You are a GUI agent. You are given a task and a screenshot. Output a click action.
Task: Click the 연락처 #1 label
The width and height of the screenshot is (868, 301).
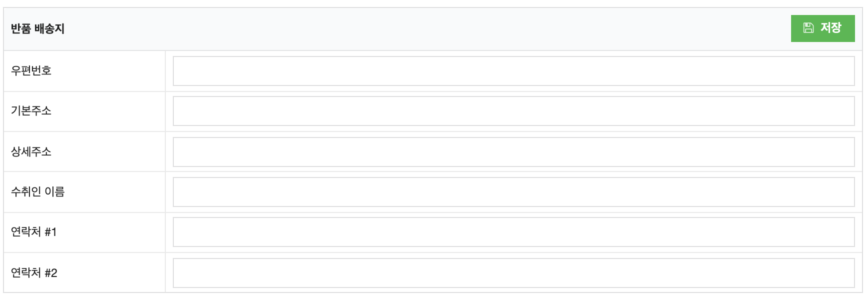pos(34,232)
